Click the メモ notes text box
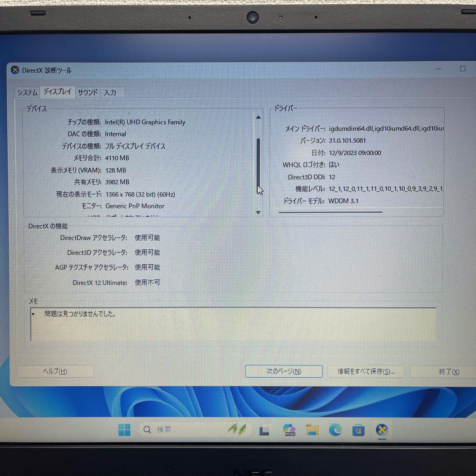Screen dimensions: 476x476 (233, 324)
